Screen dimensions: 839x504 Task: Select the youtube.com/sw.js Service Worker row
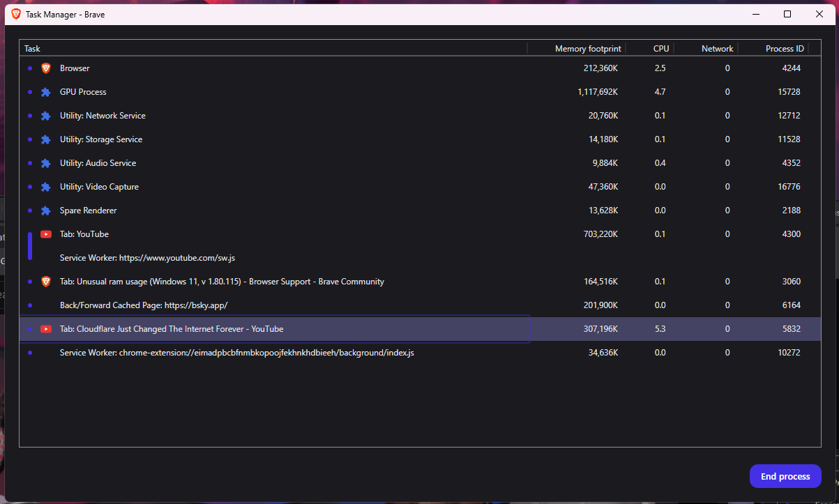tap(420, 258)
